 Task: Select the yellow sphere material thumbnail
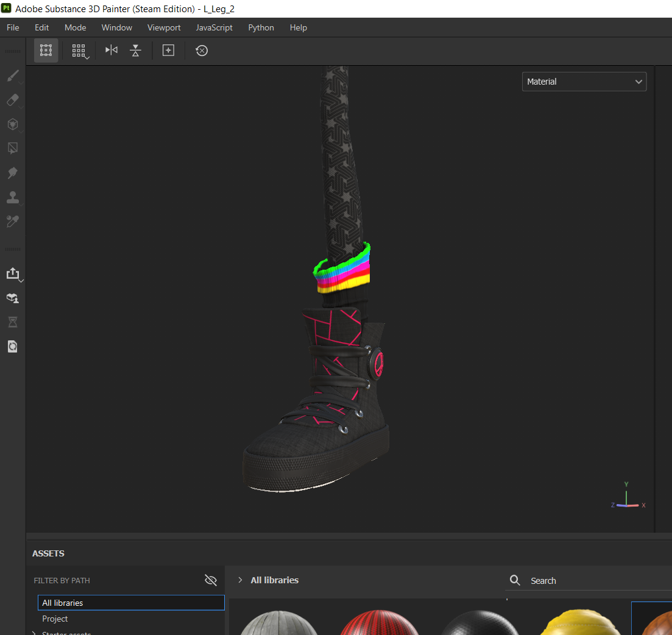point(579,623)
